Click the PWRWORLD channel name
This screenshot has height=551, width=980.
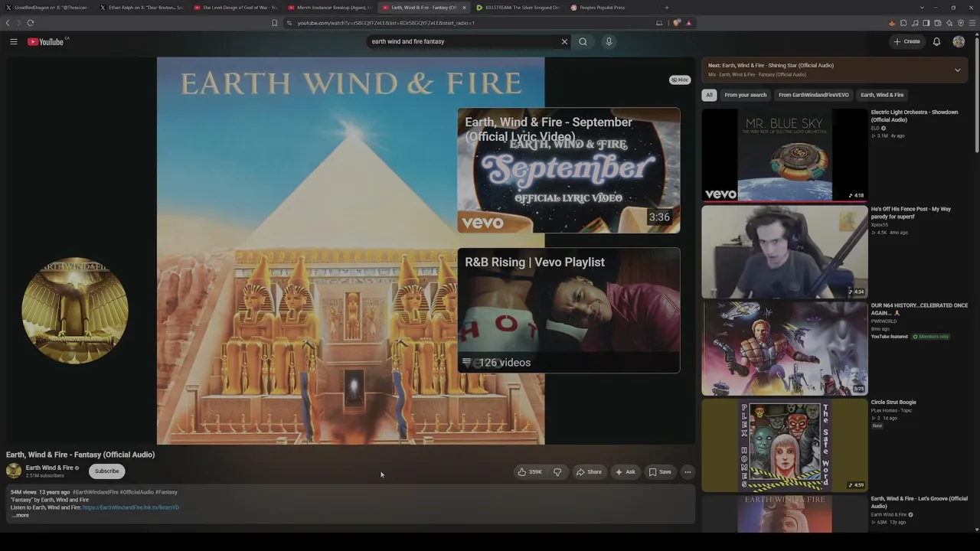(x=884, y=321)
